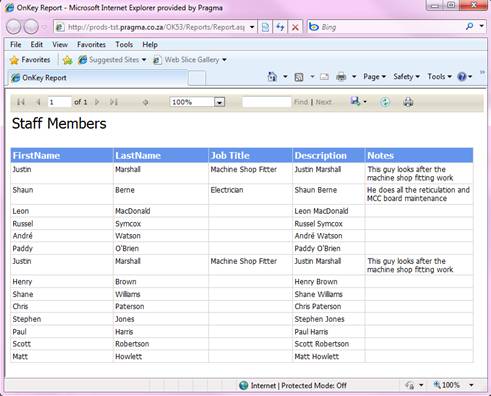Open the status bar zoom level dropdown
Viewport: 491px width, 396px height.
tap(471, 385)
